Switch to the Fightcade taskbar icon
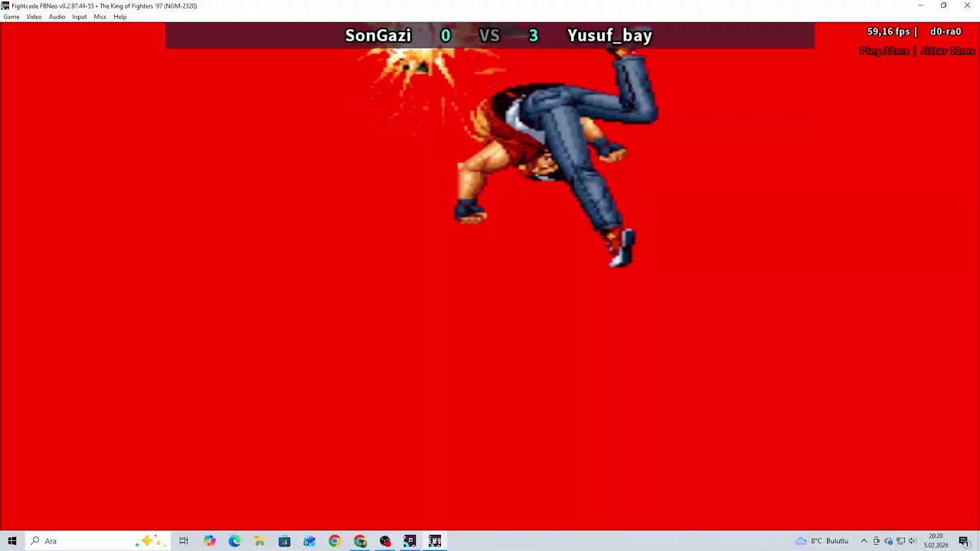 pos(410,541)
